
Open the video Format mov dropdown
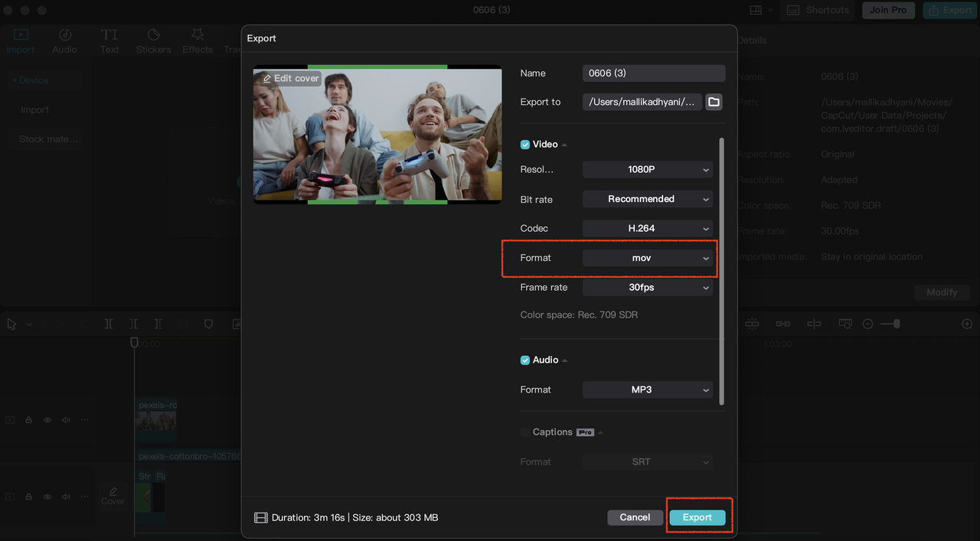(648, 258)
